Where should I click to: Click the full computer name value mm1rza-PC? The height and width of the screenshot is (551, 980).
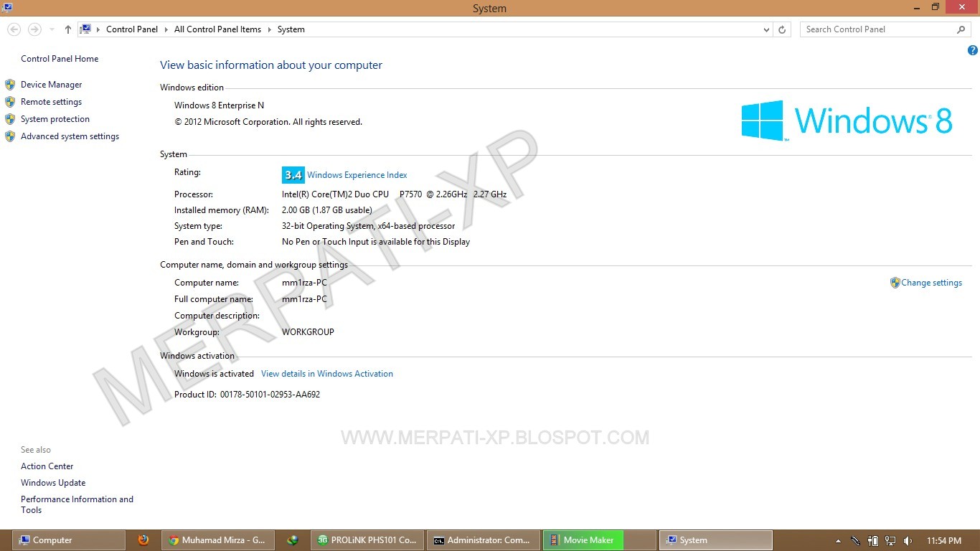coord(304,299)
